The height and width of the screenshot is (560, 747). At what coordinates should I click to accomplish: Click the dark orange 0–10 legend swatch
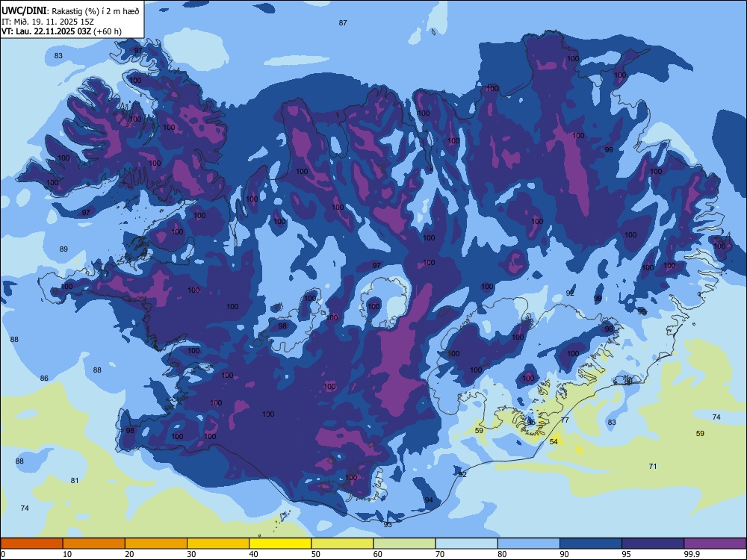[x=31, y=544]
